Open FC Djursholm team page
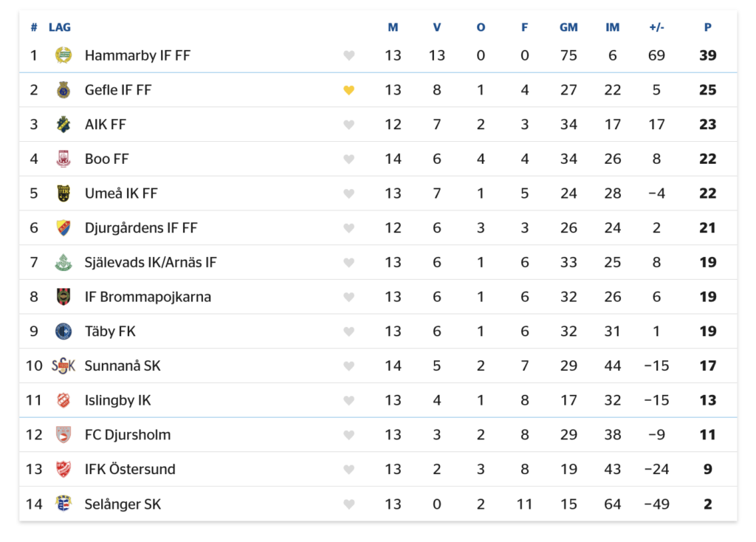 (127, 435)
